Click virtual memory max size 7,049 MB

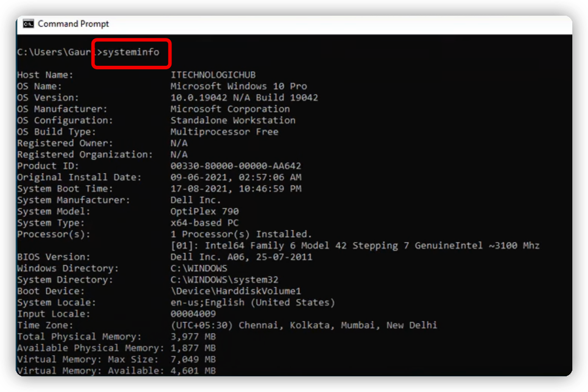(193, 359)
